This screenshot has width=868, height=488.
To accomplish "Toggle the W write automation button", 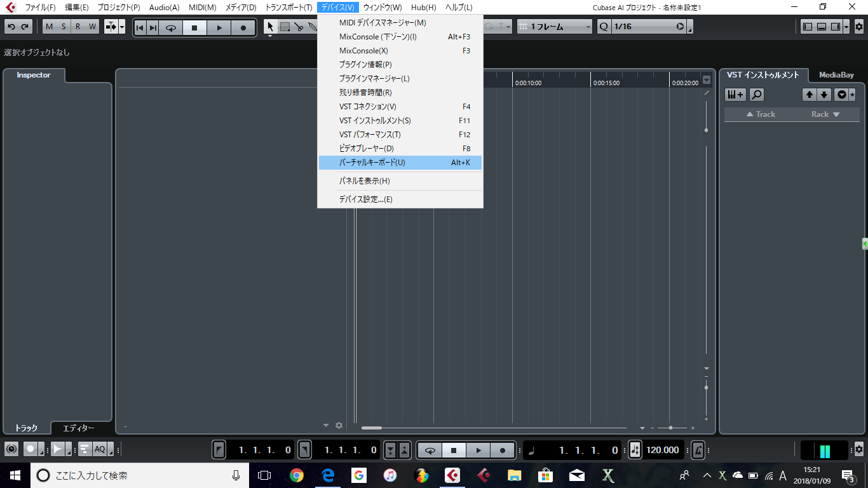I will (x=92, y=27).
